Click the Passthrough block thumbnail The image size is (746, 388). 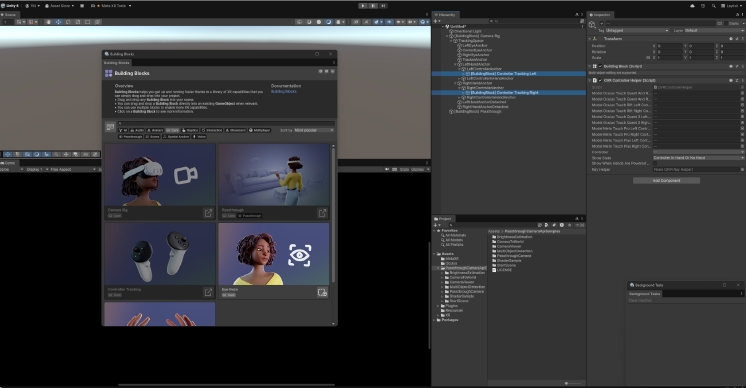274,175
